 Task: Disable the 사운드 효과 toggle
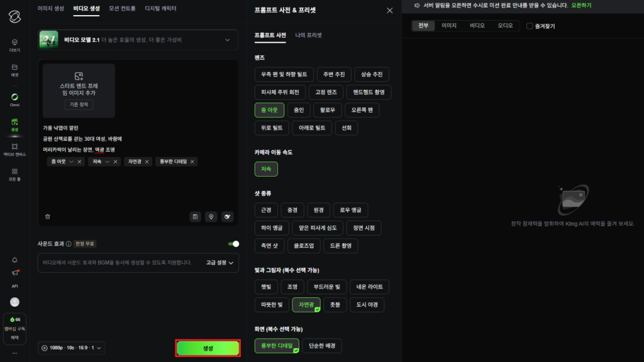pos(233,243)
